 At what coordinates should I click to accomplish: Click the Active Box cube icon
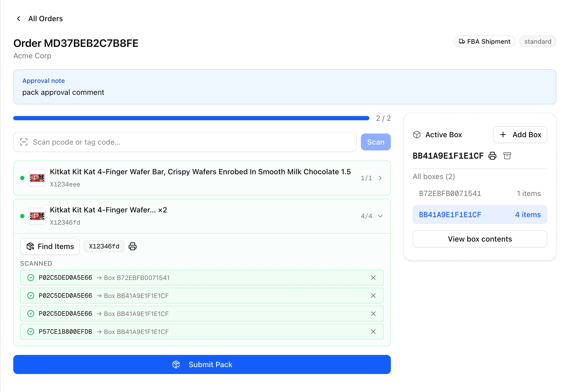(x=417, y=135)
